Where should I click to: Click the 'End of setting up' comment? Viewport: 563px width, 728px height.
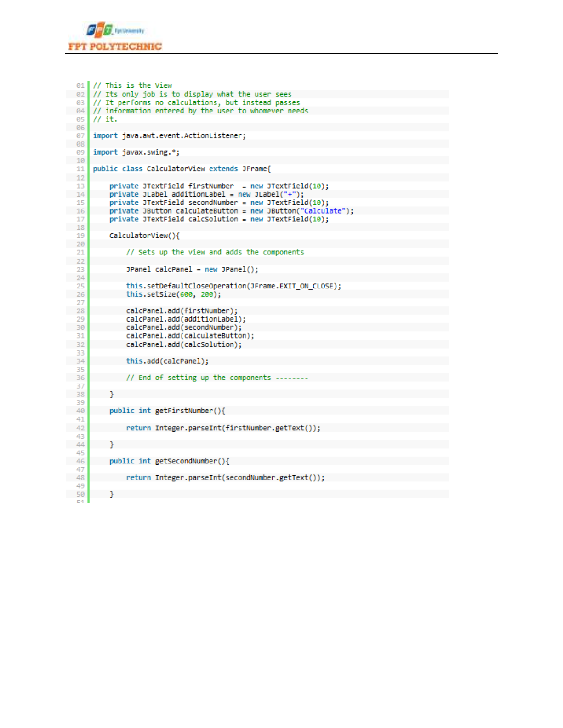coord(217,378)
